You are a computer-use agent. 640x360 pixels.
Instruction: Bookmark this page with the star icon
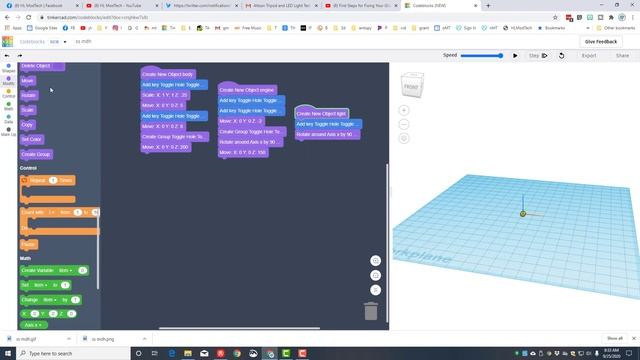pyautogui.click(x=555, y=18)
